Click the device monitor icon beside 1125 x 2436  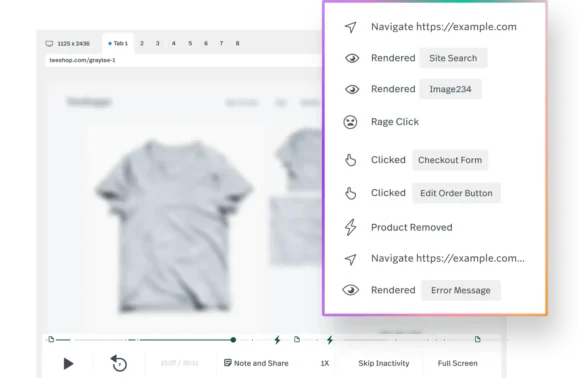[x=49, y=44]
